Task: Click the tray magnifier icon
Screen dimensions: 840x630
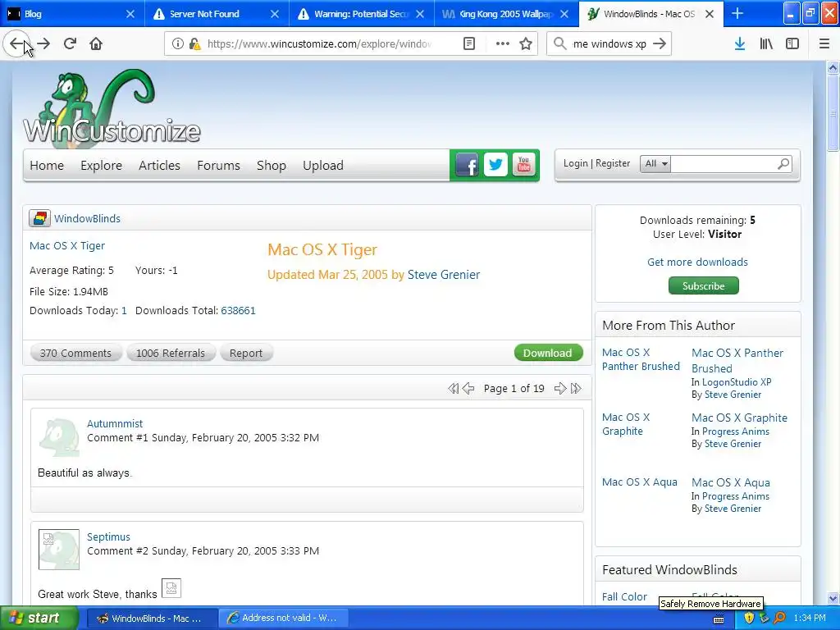Action: coord(779,619)
